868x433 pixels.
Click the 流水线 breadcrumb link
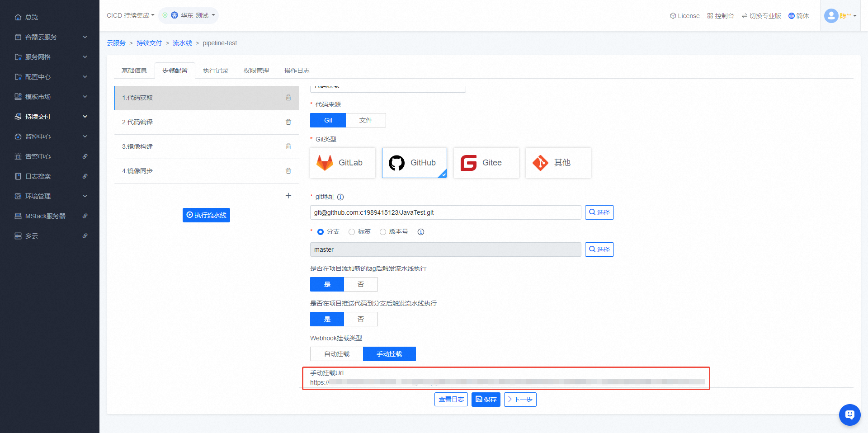tap(182, 43)
